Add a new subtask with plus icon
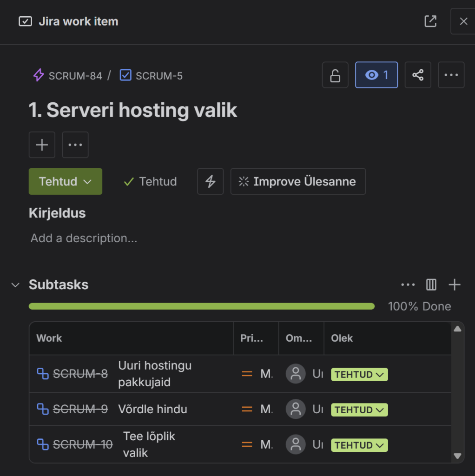Screen dimensions: 475x476 pyautogui.click(x=454, y=284)
